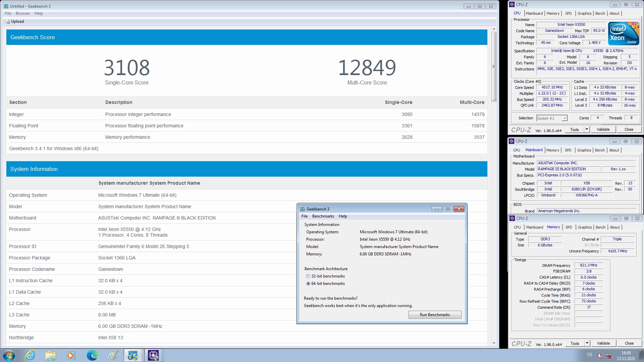Click multi-core score 12849
Viewport: 644px width, 362px height.
[x=367, y=67]
